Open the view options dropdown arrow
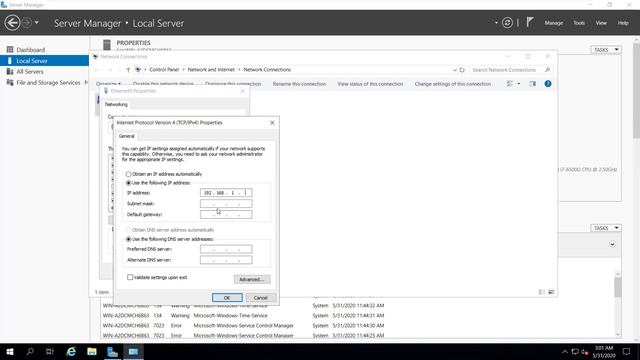 click(519, 84)
